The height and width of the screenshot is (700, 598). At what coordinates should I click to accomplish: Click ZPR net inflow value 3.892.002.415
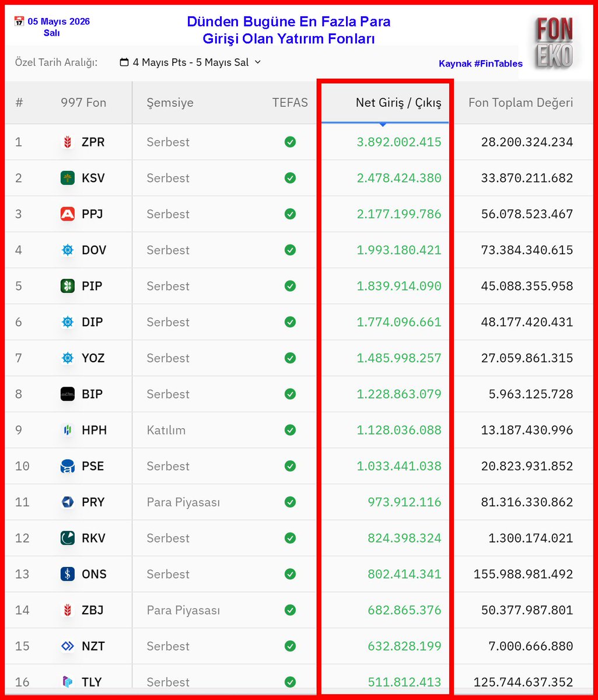(x=399, y=142)
